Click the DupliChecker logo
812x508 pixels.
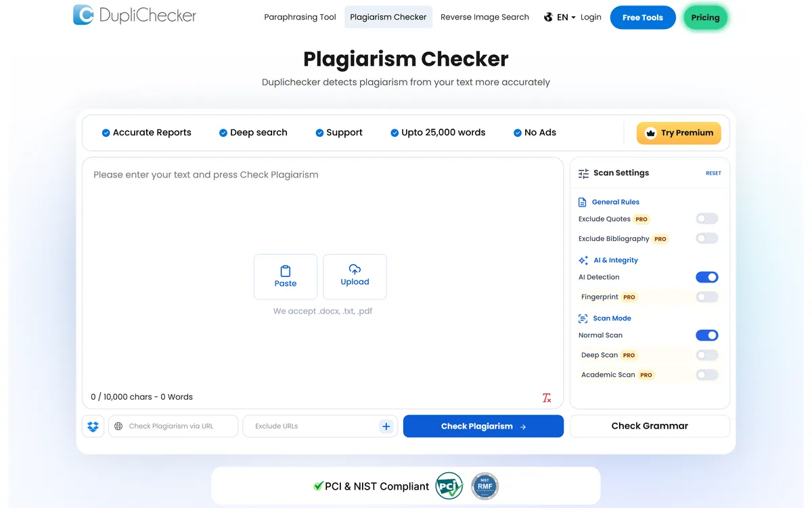tap(135, 15)
